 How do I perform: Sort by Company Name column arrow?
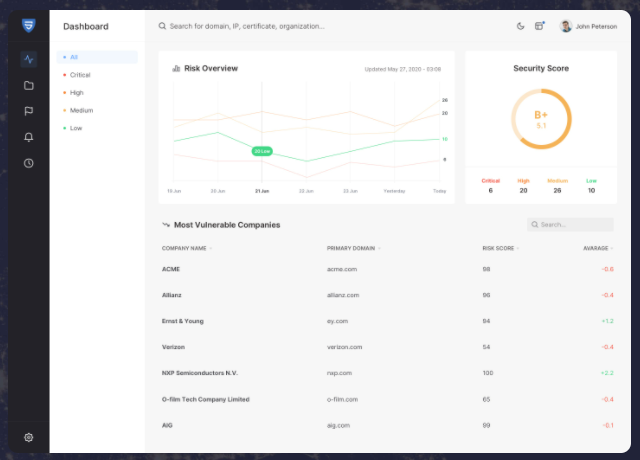pos(211,249)
